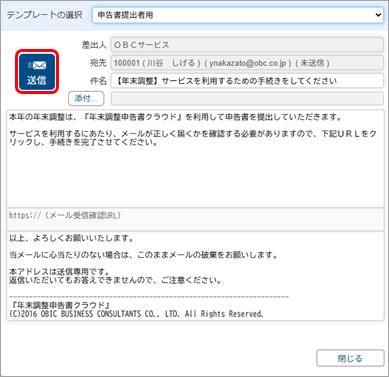Click the attachment file name field
Viewport: 389px width, 377px height.
pyautogui.click(x=247, y=99)
